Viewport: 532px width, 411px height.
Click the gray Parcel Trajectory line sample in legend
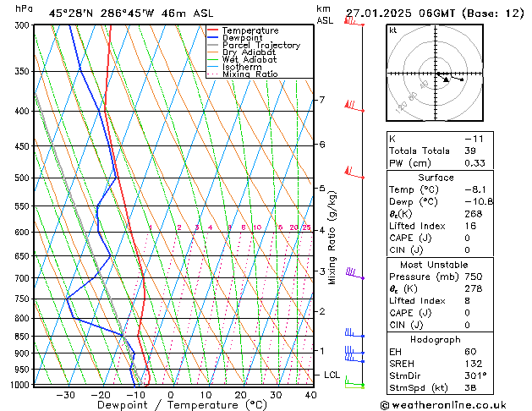[213, 45]
